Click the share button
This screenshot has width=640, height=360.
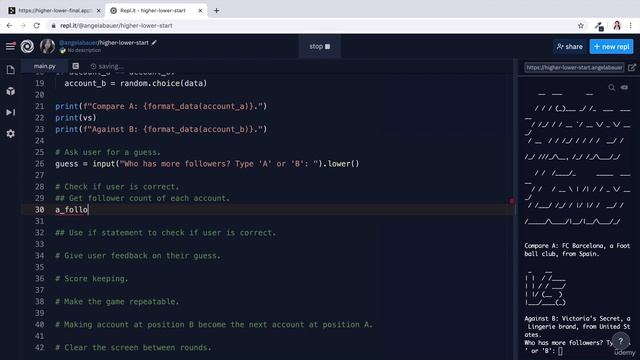pyautogui.click(x=569, y=47)
